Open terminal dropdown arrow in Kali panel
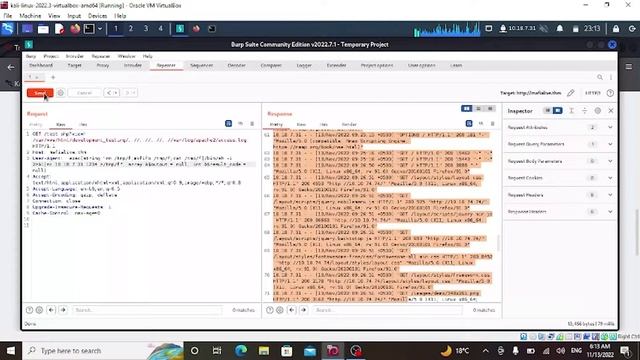Screen dimensions: 640x360 tap(100, 29)
